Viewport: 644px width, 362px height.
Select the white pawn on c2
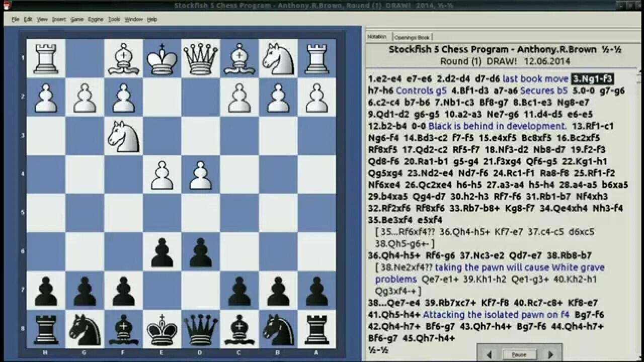[239, 97]
